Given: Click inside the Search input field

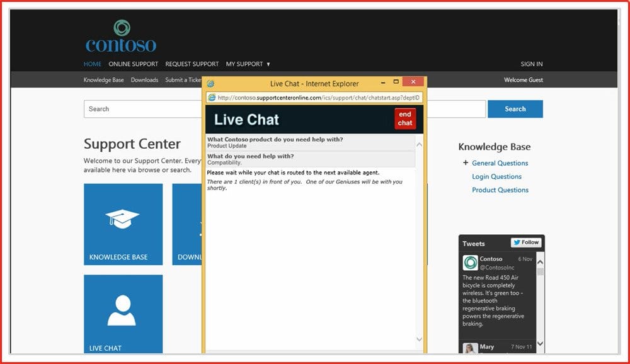Looking at the screenshot, I should (142, 109).
